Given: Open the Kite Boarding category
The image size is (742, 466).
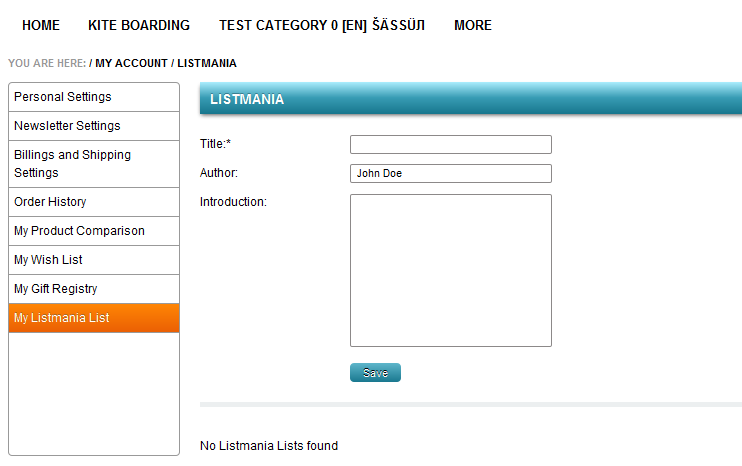Looking at the screenshot, I should click(x=139, y=25).
